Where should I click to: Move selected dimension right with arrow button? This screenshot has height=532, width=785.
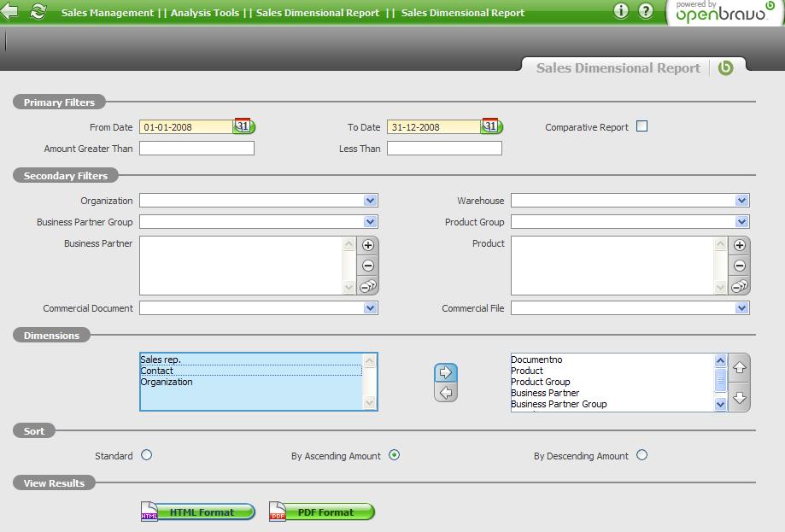[446, 373]
